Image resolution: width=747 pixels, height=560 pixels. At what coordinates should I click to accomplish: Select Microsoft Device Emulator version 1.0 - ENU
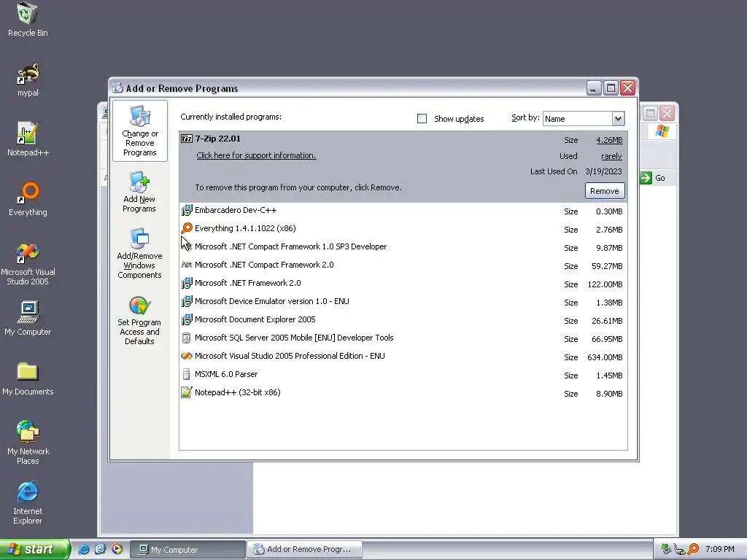pos(271,301)
